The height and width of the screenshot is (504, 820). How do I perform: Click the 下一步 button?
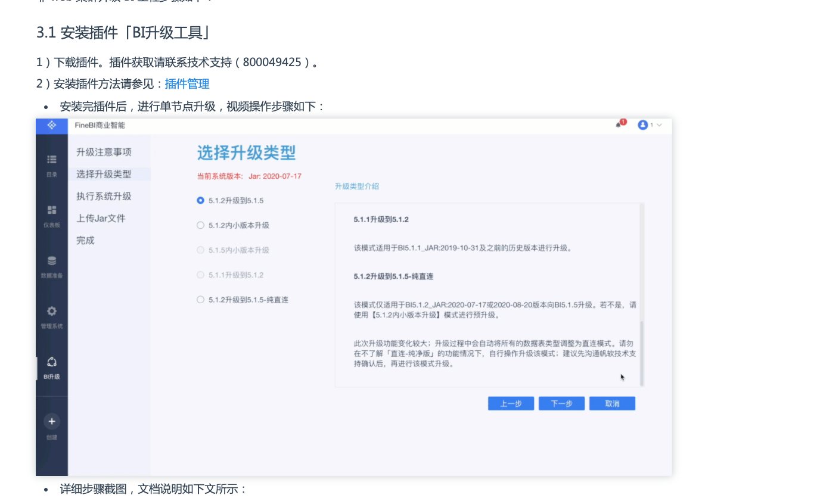click(x=561, y=403)
